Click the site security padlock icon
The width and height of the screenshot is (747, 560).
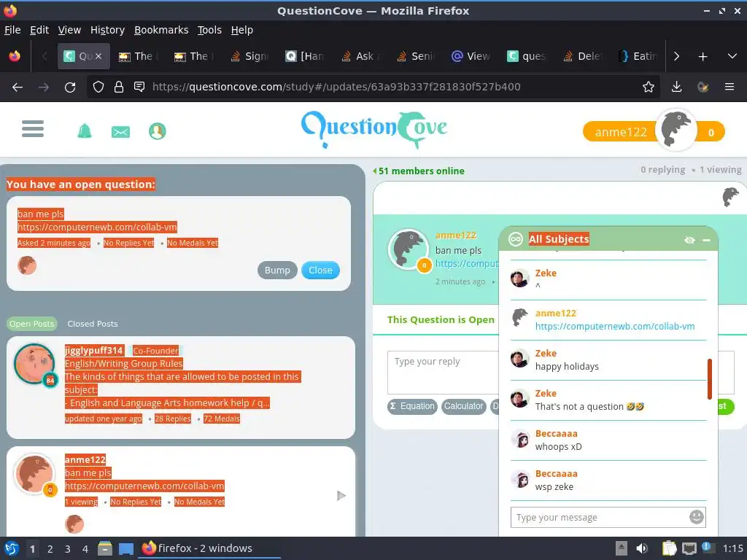(x=119, y=87)
